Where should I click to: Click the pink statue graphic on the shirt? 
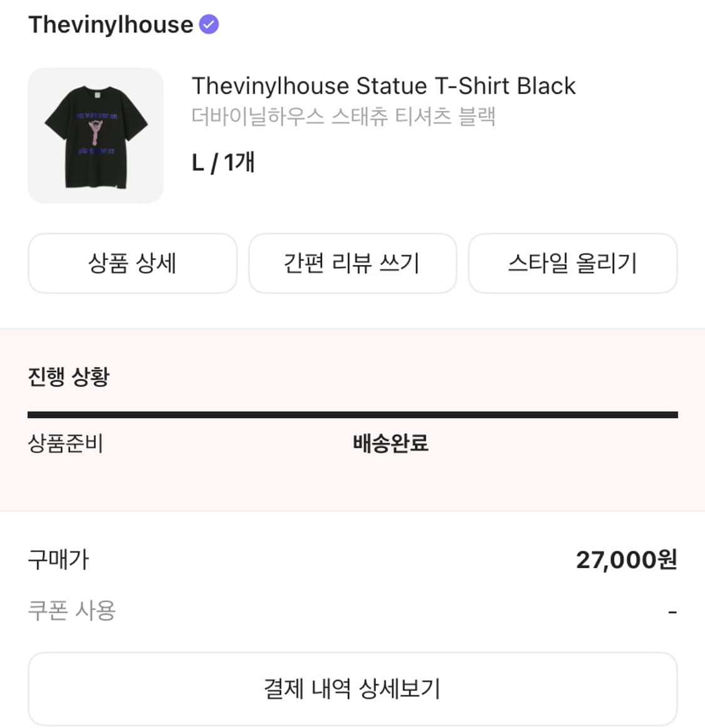tap(95, 132)
